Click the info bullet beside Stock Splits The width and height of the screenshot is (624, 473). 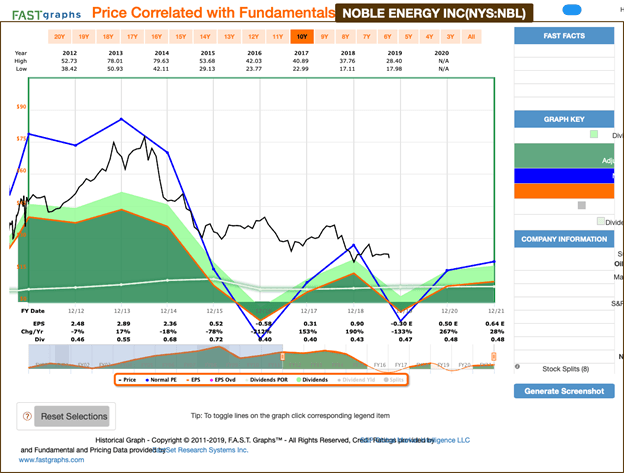point(517,367)
